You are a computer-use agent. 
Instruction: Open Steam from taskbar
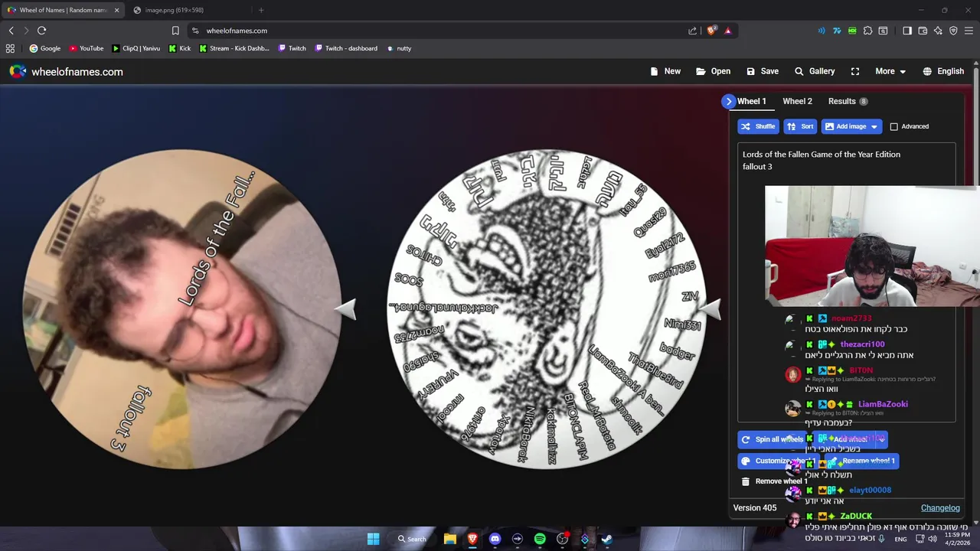coord(606,539)
